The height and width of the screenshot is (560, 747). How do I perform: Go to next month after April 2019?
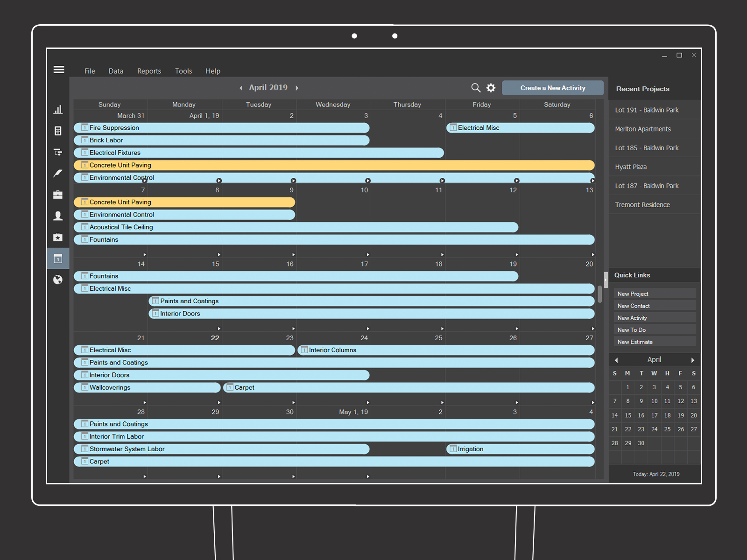[x=297, y=88]
